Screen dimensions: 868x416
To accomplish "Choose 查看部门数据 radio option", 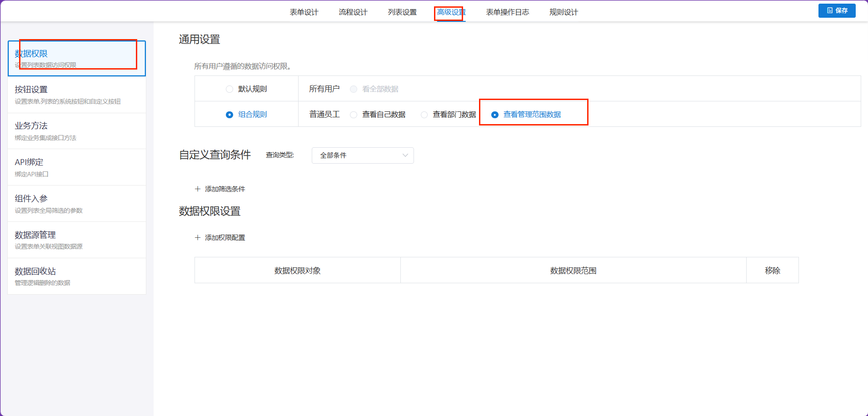I will point(424,115).
